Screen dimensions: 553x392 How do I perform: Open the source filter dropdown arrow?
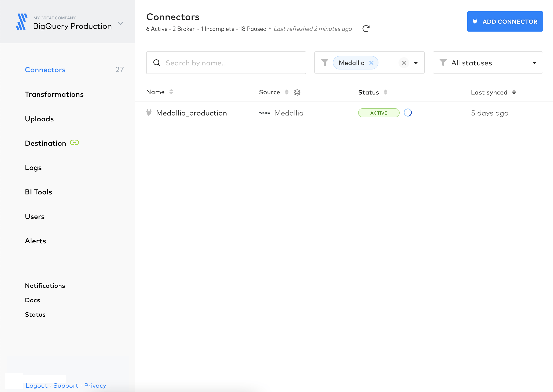(416, 63)
